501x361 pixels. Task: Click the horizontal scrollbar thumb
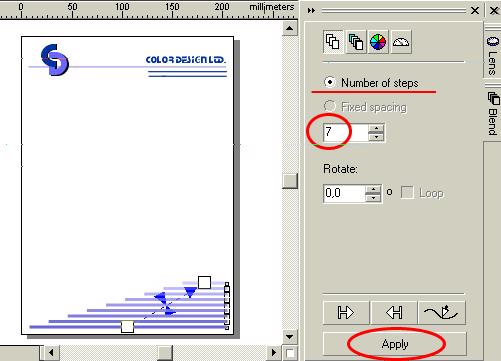point(165,353)
